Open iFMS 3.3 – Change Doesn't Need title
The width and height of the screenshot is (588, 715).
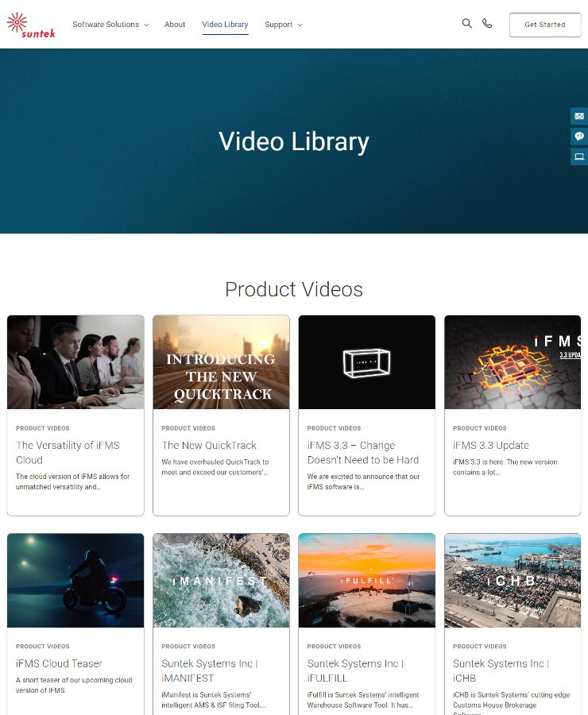(363, 452)
